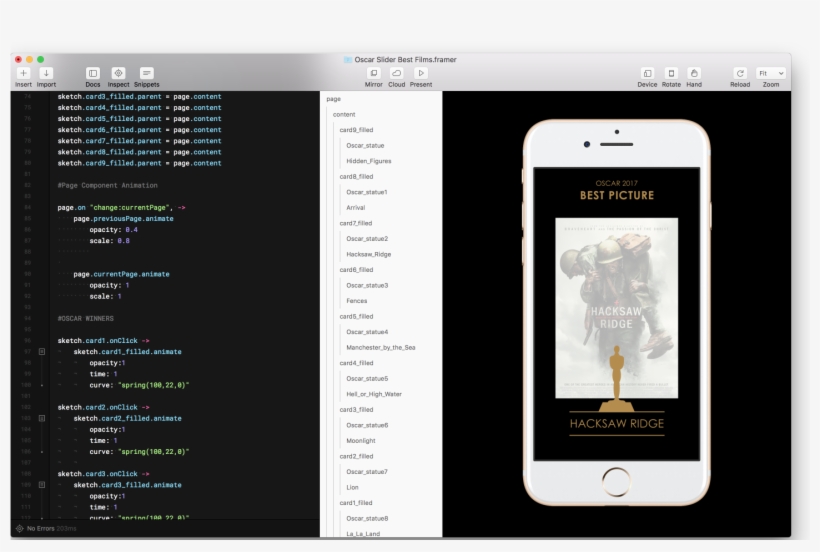Select the Manchester_by_the_Sea layer
The height and width of the screenshot is (552, 820).
[380, 347]
